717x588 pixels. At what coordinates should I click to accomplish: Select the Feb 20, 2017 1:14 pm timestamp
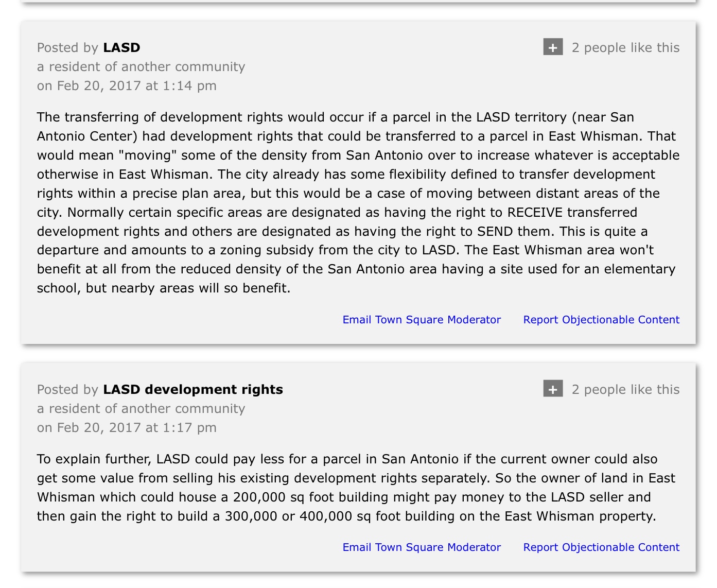127,85
